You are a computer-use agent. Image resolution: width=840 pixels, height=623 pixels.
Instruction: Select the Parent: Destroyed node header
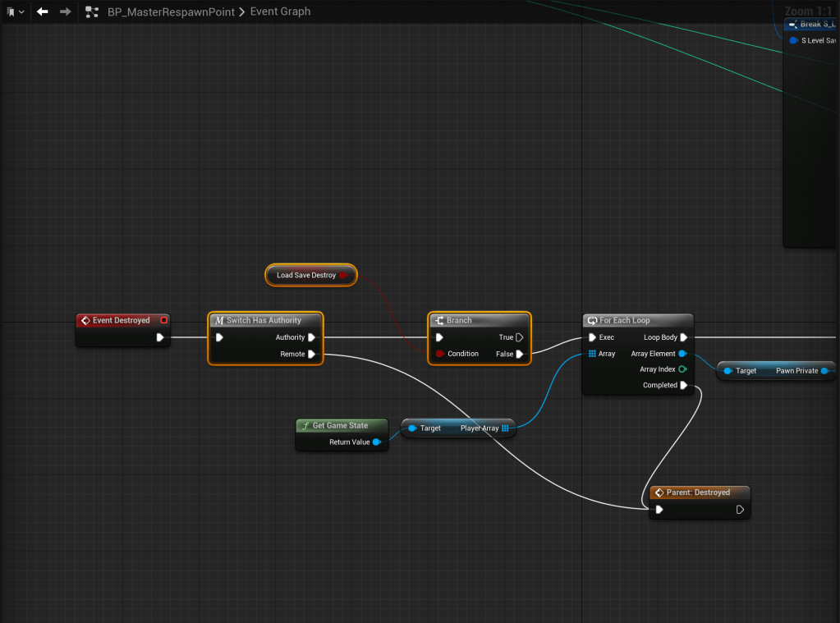[x=698, y=492]
